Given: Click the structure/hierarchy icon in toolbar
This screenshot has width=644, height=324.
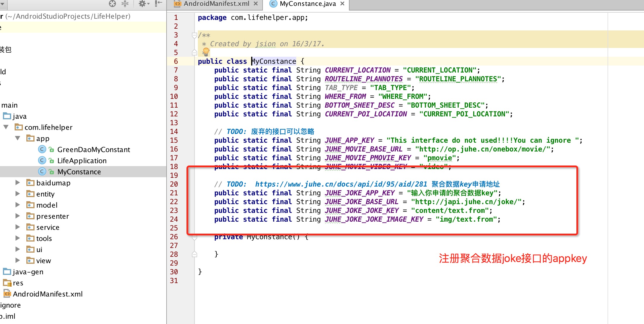Looking at the screenshot, I should point(125,4).
